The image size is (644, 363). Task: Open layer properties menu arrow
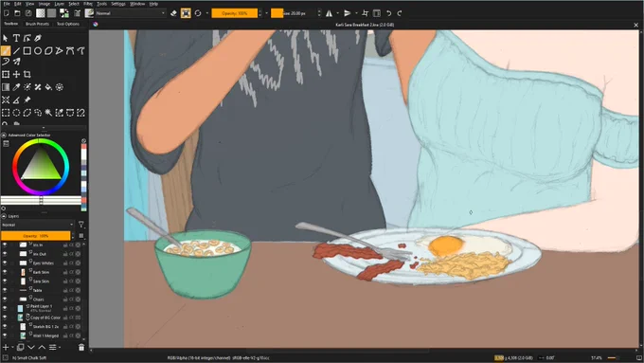point(60,348)
